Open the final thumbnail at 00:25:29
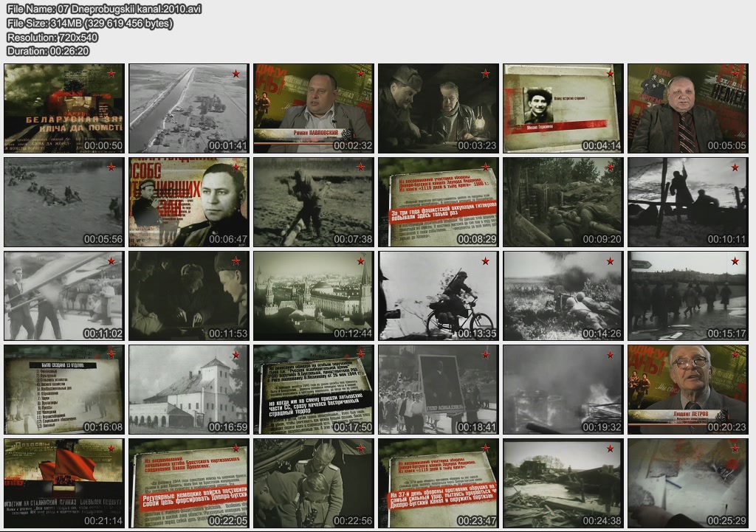 coord(687,483)
